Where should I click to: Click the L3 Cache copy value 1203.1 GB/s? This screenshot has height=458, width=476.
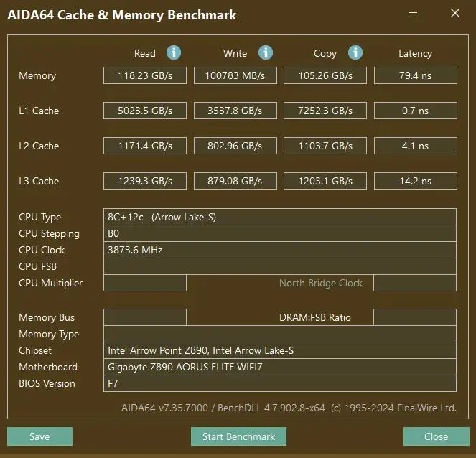coord(325,181)
